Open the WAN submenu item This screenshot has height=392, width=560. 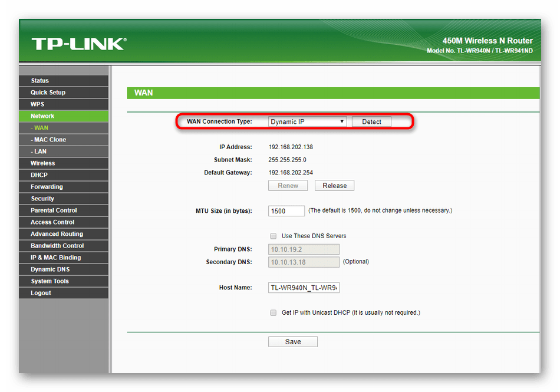(x=64, y=128)
